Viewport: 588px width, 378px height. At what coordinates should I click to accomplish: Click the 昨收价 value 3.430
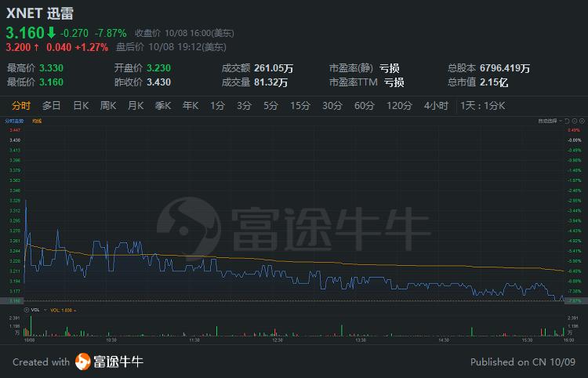158,82
